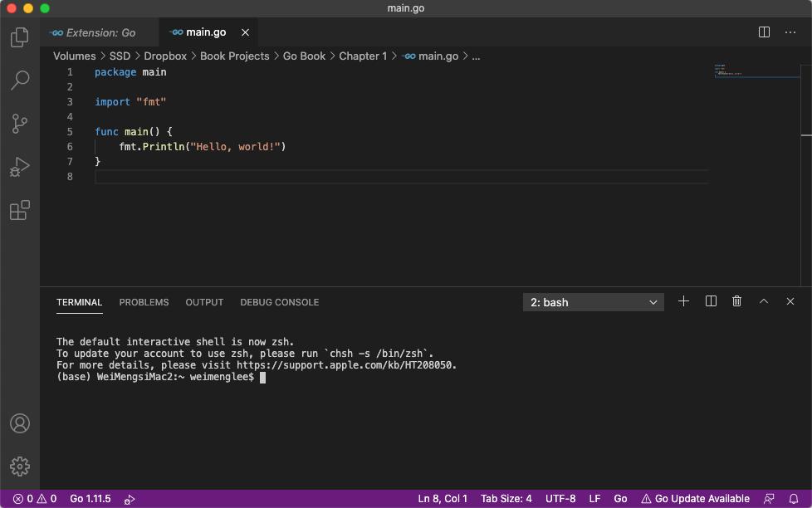This screenshot has width=812, height=508.
Task: Click closing brace on line 7
Action: click(97, 162)
